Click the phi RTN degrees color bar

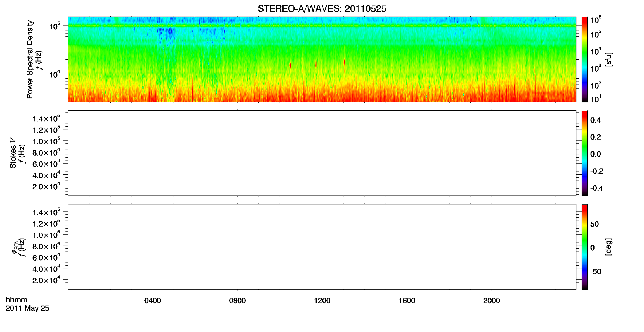pyautogui.click(x=585, y=247)
